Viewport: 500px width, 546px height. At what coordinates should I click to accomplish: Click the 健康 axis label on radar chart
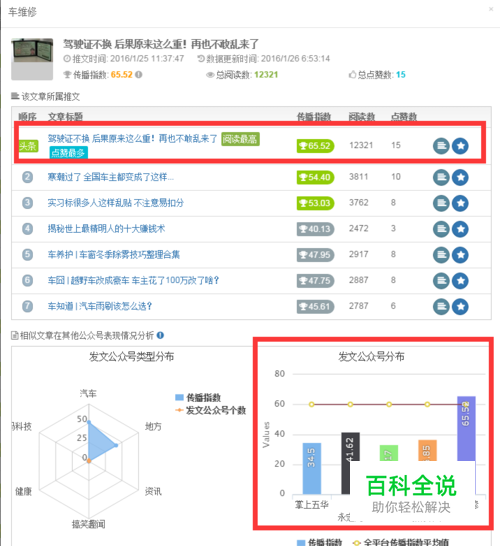[x=23, y=491]
